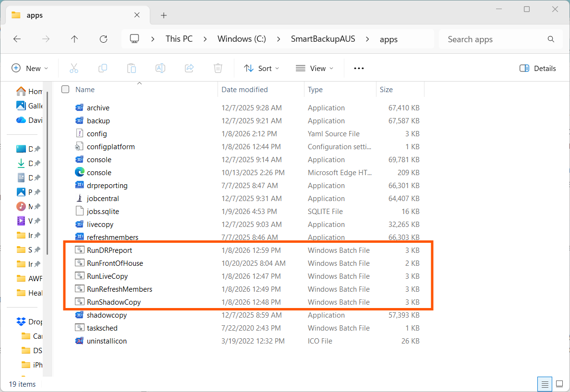Click the Delete trash can icon
The image size is (570, 392).
pyautogui.click(x=218, y=68)
